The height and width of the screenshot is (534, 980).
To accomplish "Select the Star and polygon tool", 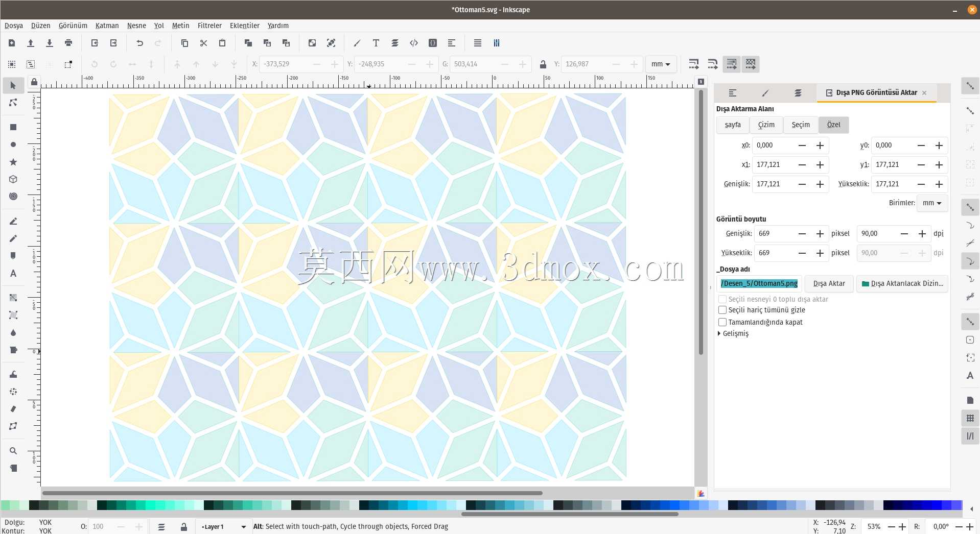I will [x=13, y=162].
